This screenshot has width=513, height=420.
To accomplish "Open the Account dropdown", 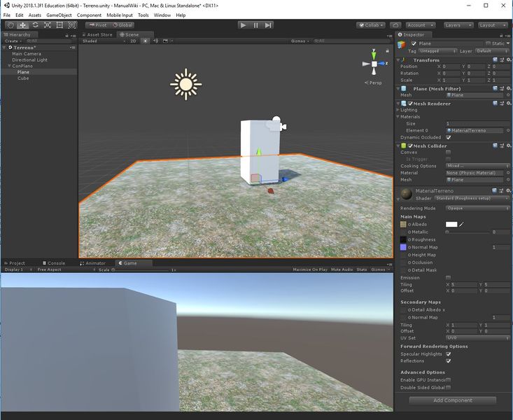I will pyautogui.click(x=421, y=25).
